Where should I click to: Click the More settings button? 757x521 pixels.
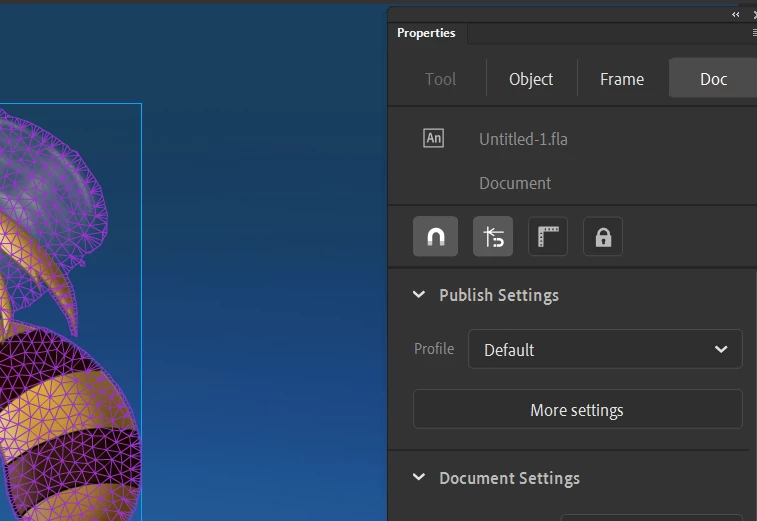(577, 409)
